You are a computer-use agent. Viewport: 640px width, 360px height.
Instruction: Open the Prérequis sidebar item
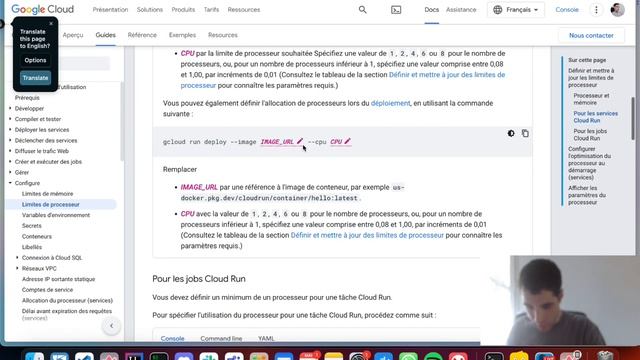point(27,98)
